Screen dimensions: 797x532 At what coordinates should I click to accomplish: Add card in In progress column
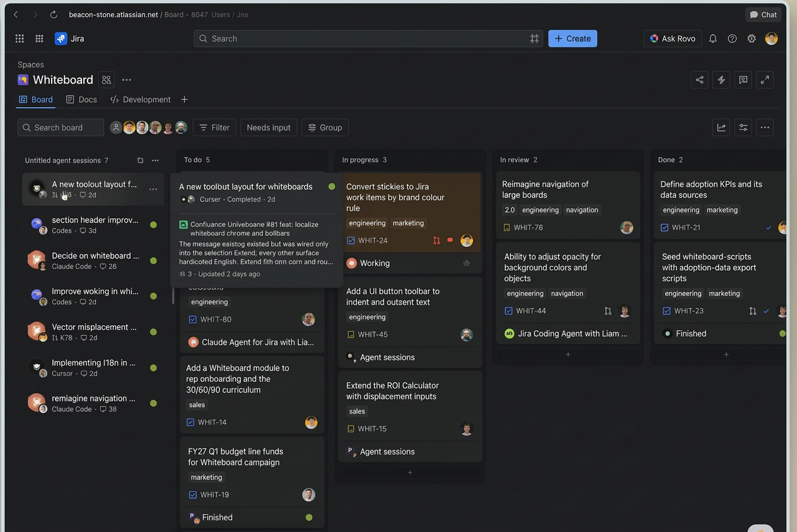tap(410, 472)
